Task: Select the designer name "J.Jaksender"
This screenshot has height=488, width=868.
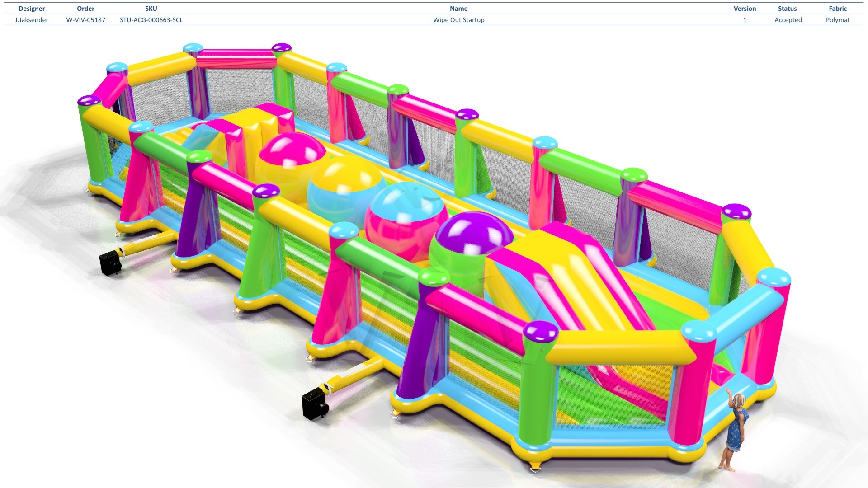Action: 32,20
